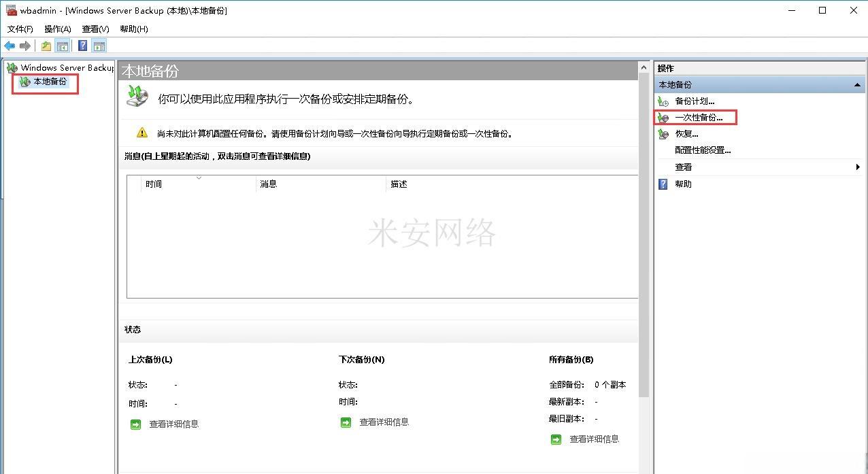Click the large backup icon beside intro text

137,96
